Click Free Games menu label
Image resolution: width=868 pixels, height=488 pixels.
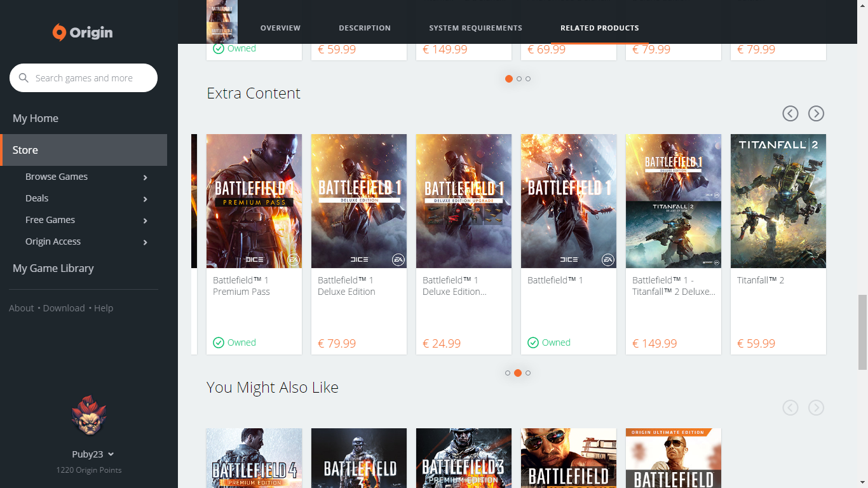[50, 220]
